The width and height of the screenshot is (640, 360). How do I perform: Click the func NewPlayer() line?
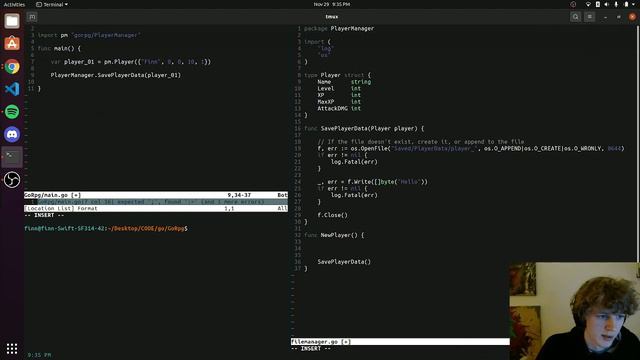334,235
